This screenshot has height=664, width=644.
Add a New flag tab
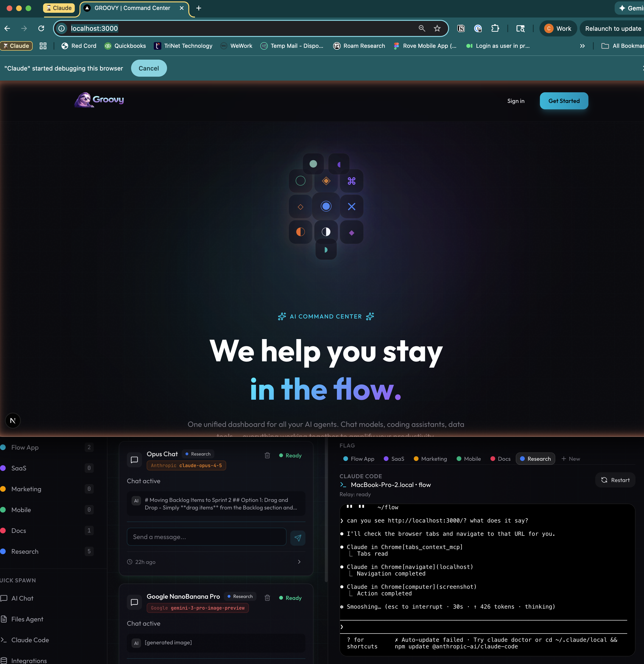point(571,459)
